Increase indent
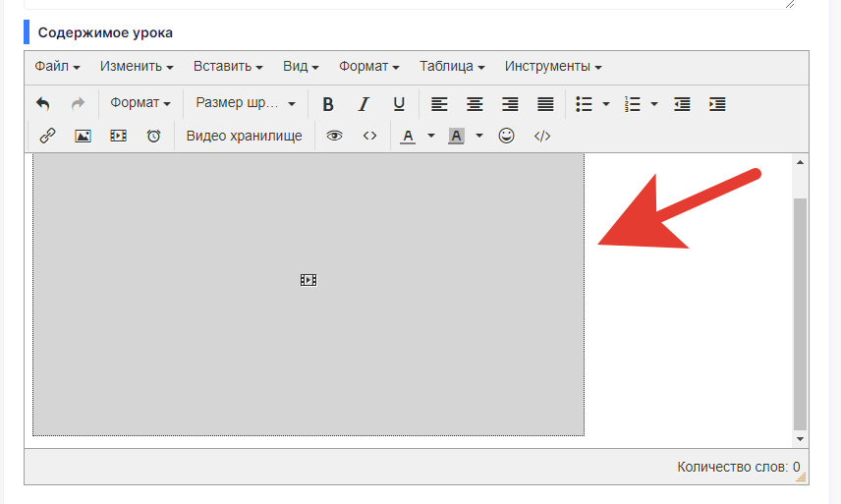This screenshot has width=841, height=504. tap(717, 104)
